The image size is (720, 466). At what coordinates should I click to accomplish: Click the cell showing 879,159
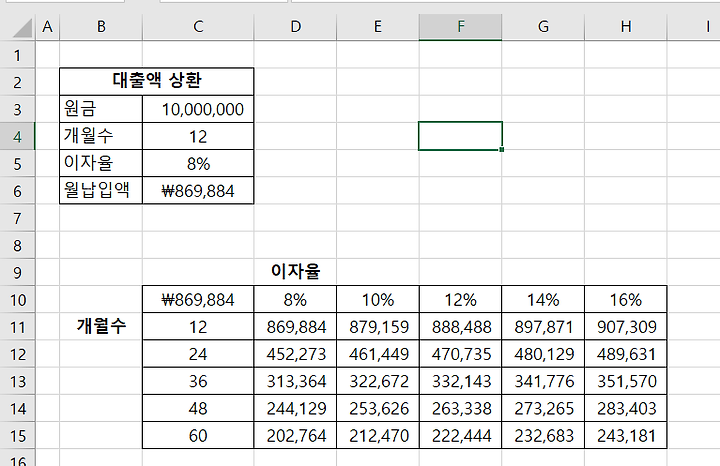[x=378, y=327]
